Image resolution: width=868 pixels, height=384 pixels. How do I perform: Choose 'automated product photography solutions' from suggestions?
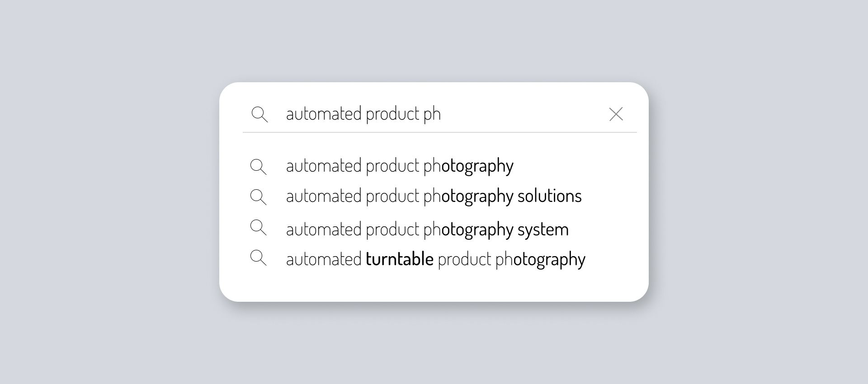[x=433, y=197]
